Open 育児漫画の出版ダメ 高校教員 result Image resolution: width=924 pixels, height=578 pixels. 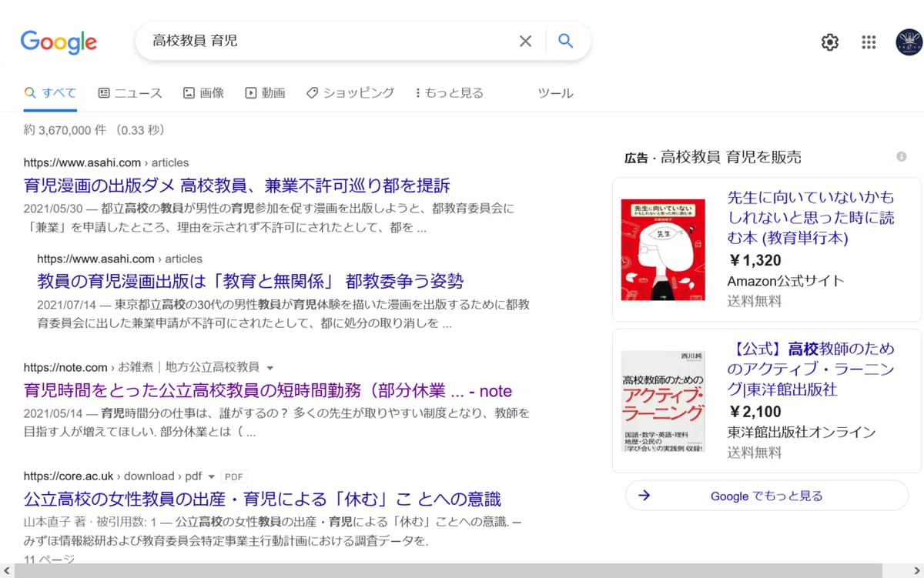click(x=237, y=185)
